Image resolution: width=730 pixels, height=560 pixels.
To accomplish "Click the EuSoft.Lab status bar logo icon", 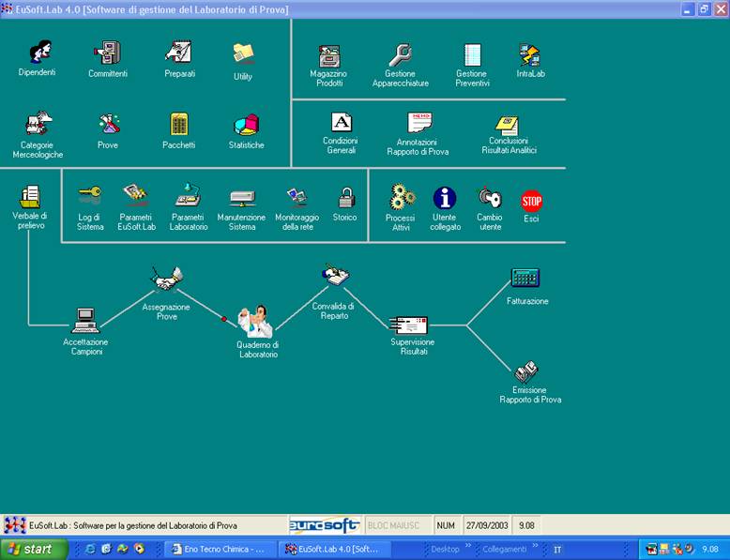I will click(15, 525).
